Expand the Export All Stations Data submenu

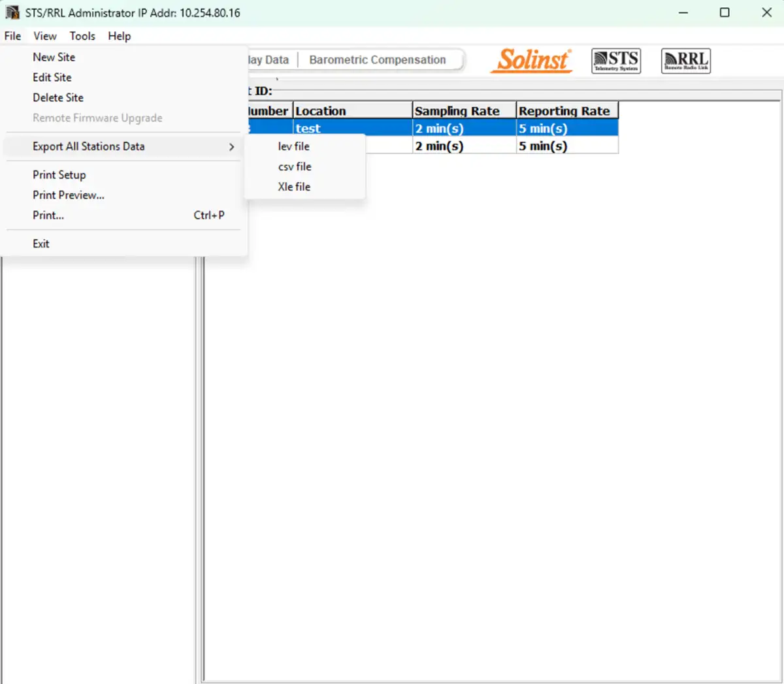point(88,146)
